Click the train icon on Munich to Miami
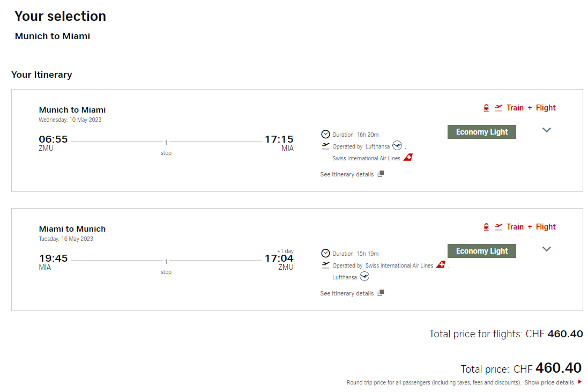Image resolution: width=588 pixels, height=392 pixels. [x=486, y=108]
